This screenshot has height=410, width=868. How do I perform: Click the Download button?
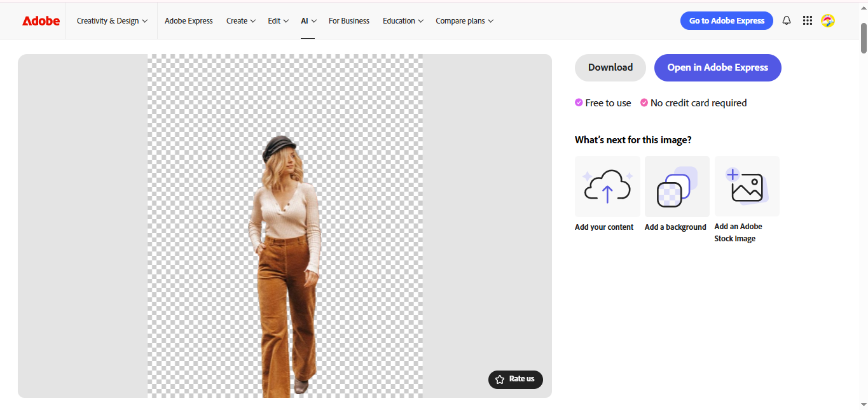click(x=610, y=67)
